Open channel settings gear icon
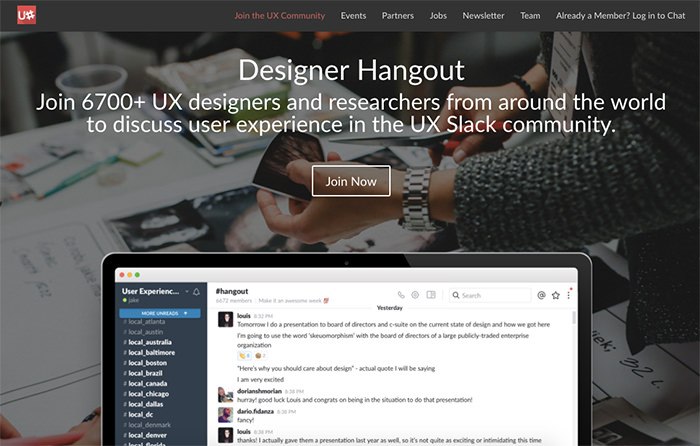700x446 pixels. point(415,295)
